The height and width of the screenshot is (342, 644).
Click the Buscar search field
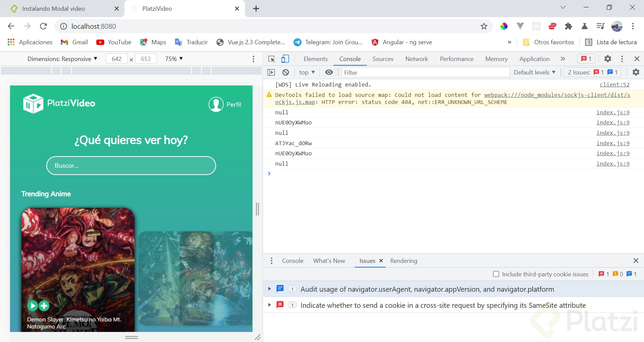coord(131,166)
